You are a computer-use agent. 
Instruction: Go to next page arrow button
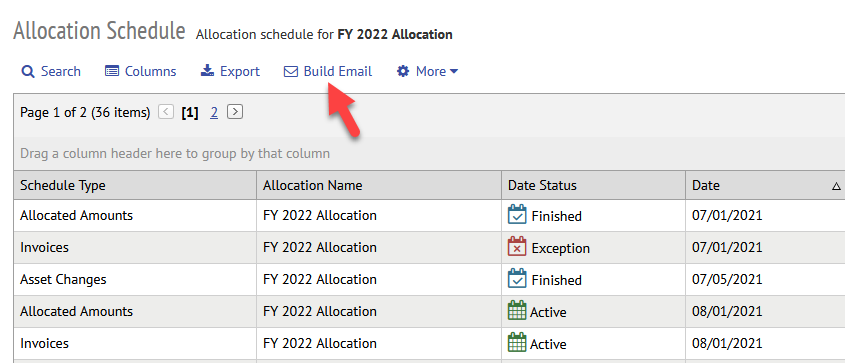pyautogui.click(x=235, y=112)
